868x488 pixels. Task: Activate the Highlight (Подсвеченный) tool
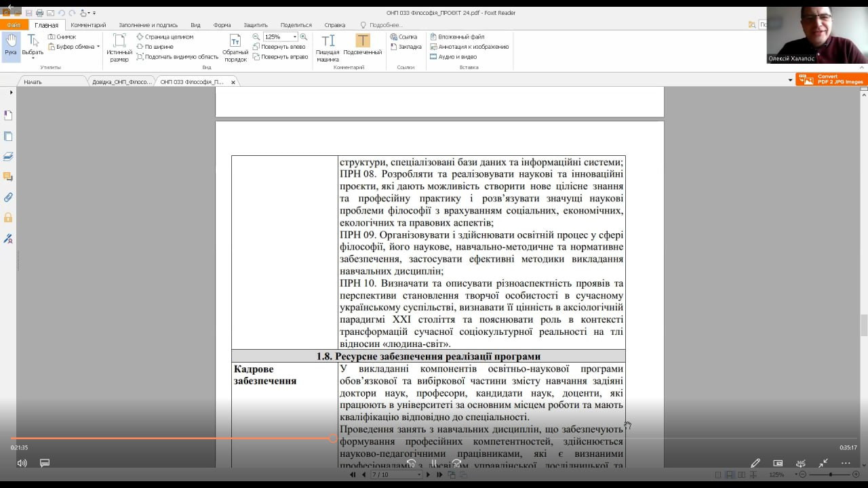(363, 46)
